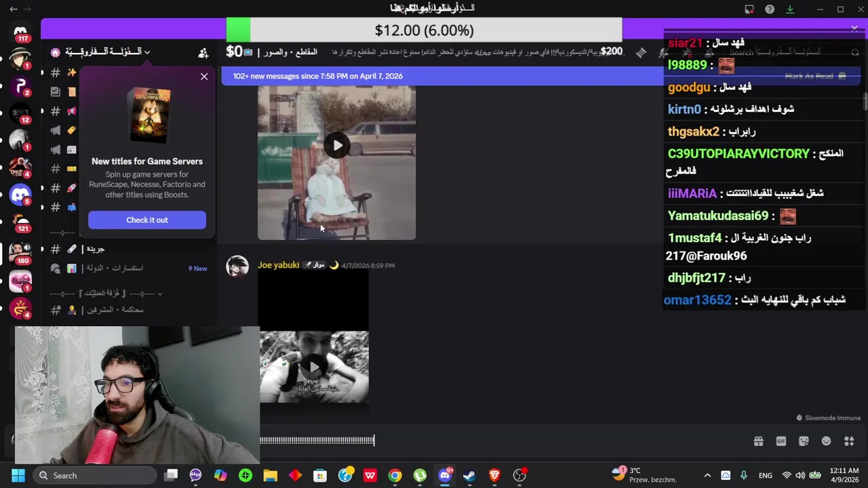Show hidden tray icons chevron

707,475
